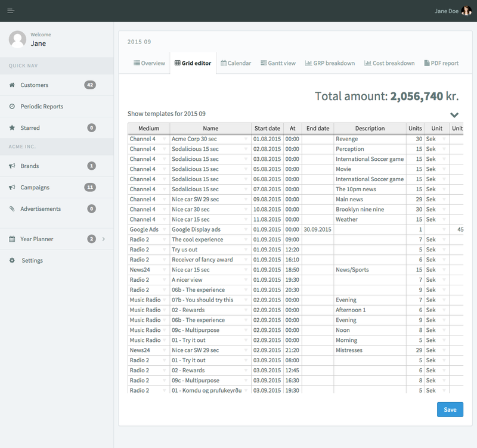Click the Brands megaphone icon
477x448 pixels.
coord(12,166)
